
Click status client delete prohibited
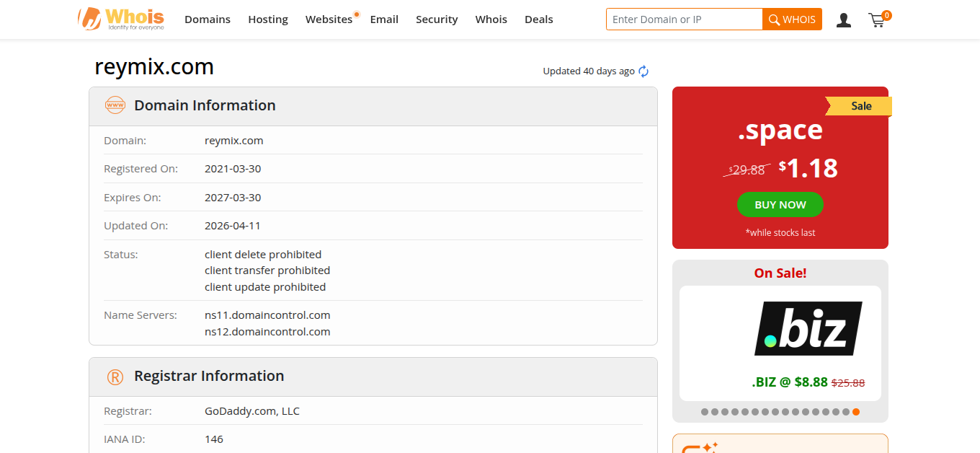263,255
